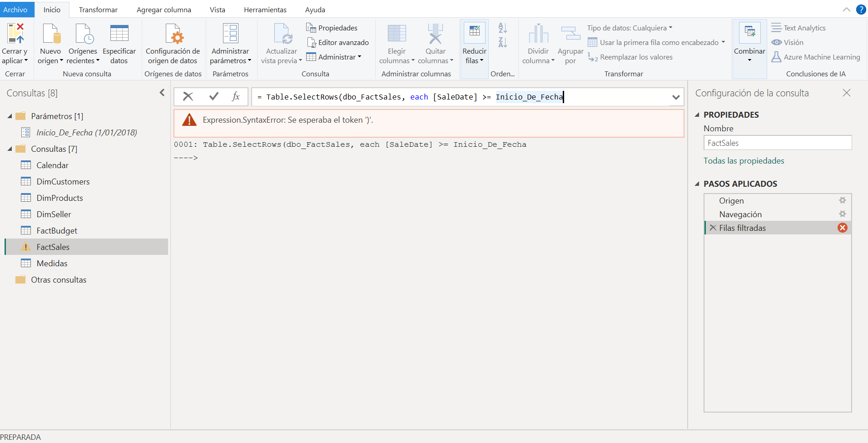Collapse the PASOS APLICADOS section
Viewport: 868px width, 443px height.
pos(697,184)
